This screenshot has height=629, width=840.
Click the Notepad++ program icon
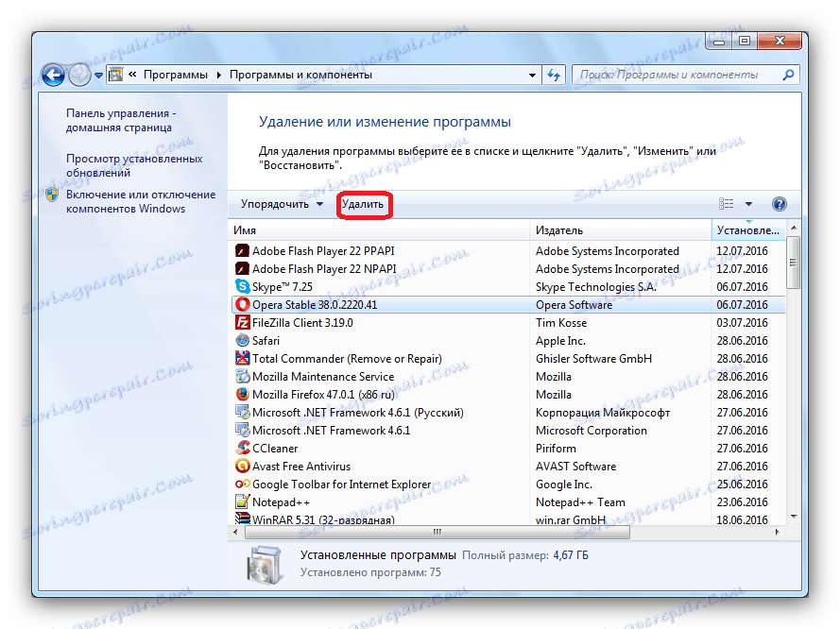point(242,502)
